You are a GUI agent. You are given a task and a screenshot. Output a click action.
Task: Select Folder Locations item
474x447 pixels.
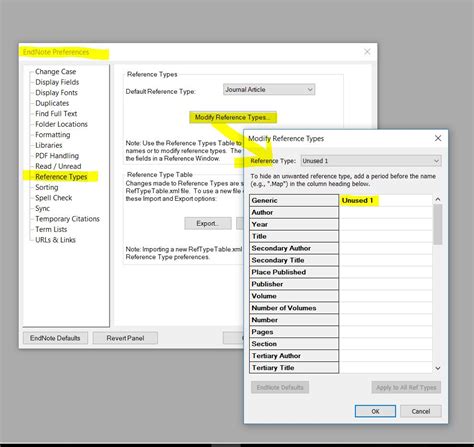(x=61, y=124)
